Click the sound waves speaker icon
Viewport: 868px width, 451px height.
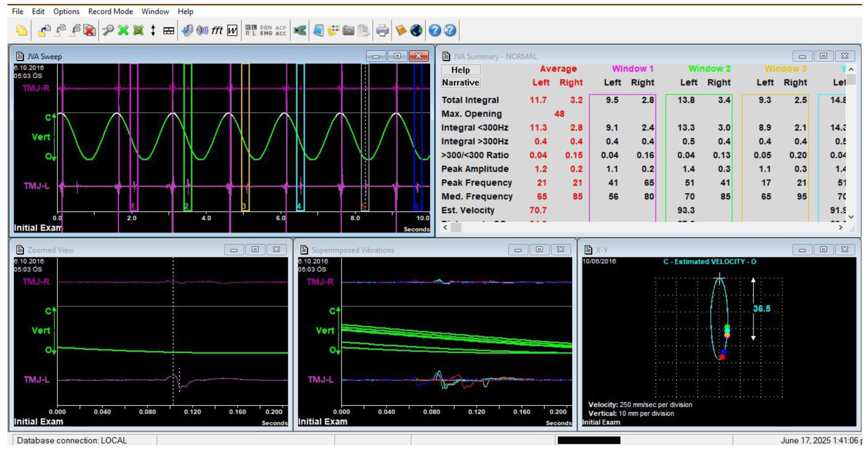tap(202, 31)
